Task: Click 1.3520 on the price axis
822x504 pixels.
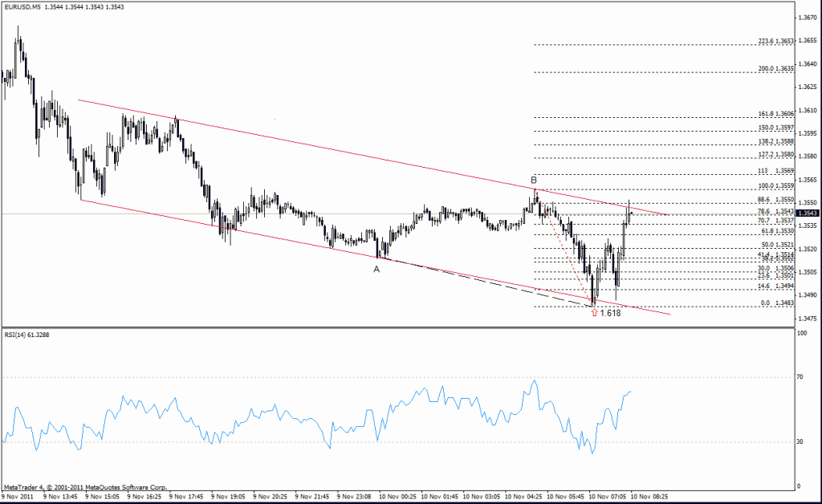Action: coord(807,249)
